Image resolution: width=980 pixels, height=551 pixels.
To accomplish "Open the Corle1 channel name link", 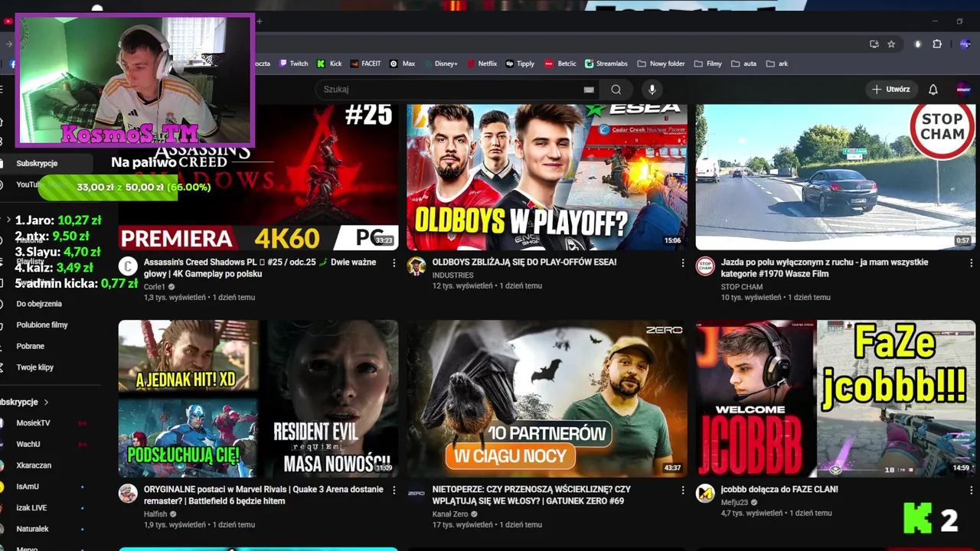I will pos(154,287).
